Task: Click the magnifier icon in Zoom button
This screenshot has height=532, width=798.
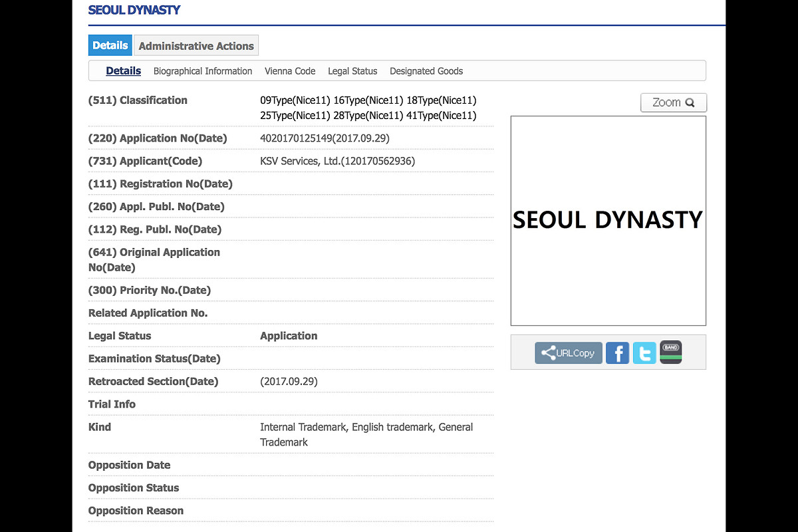Action: tap(690, 102)
